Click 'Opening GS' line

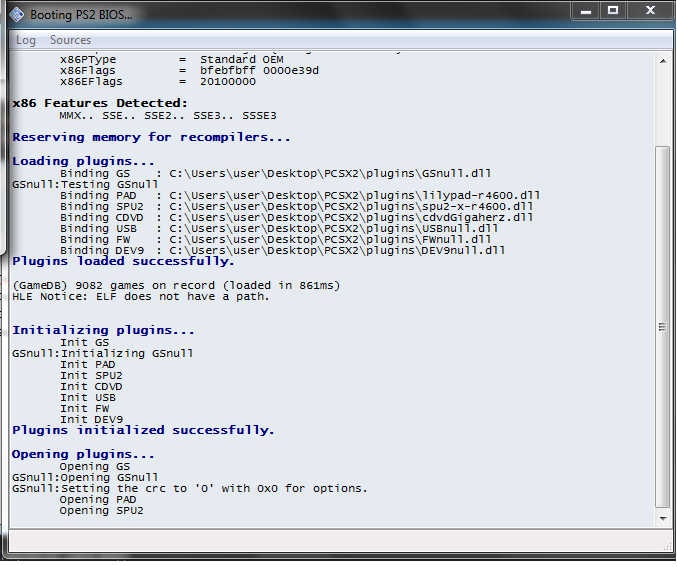click(x=95, y=467)
